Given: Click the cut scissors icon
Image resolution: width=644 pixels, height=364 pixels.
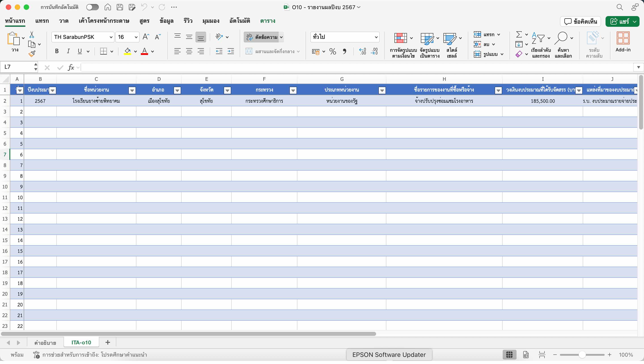Looking at the screenshot, I should [32, 34].
